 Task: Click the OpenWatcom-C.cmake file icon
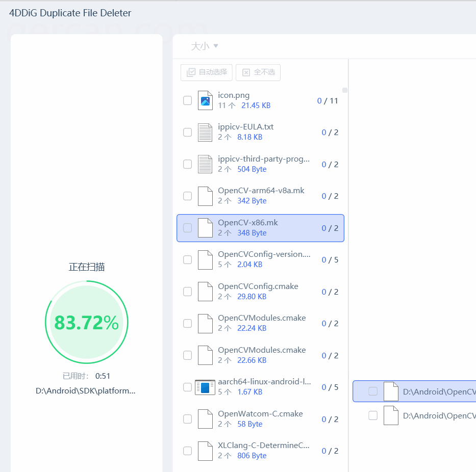coord(205,419)
